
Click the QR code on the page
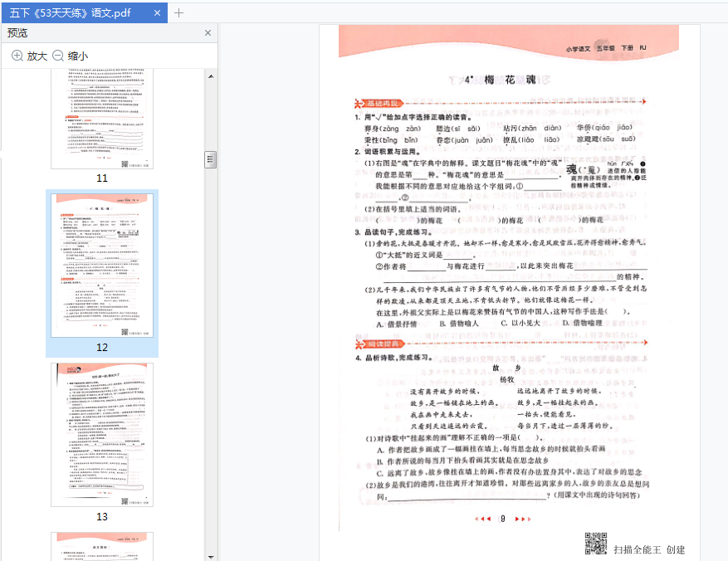point(596,544)
